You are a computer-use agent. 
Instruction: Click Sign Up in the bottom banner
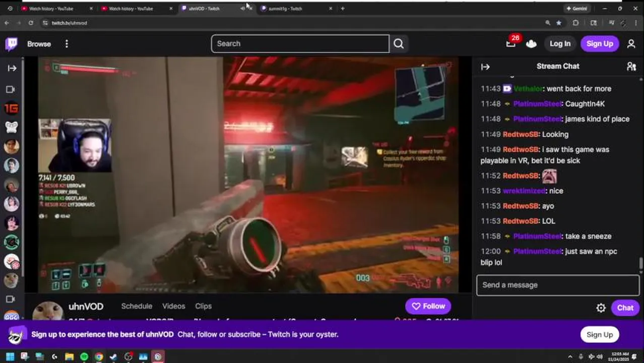[x=599, y=334]
